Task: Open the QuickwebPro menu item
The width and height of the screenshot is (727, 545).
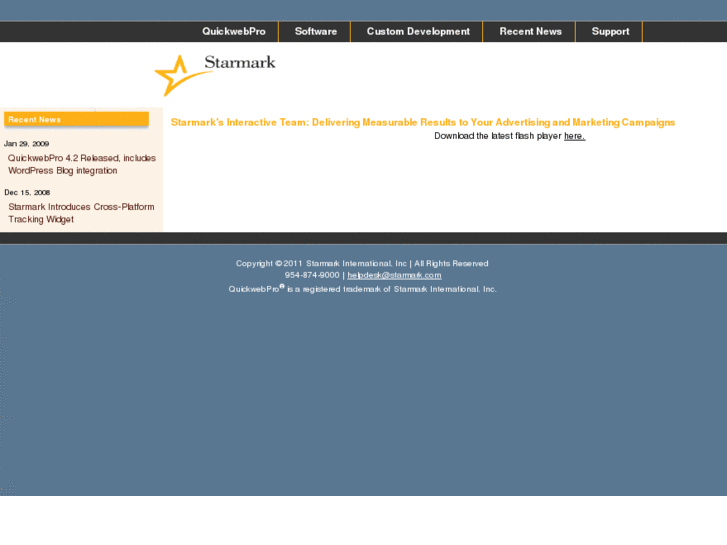Action: click(x=234, y=32)
